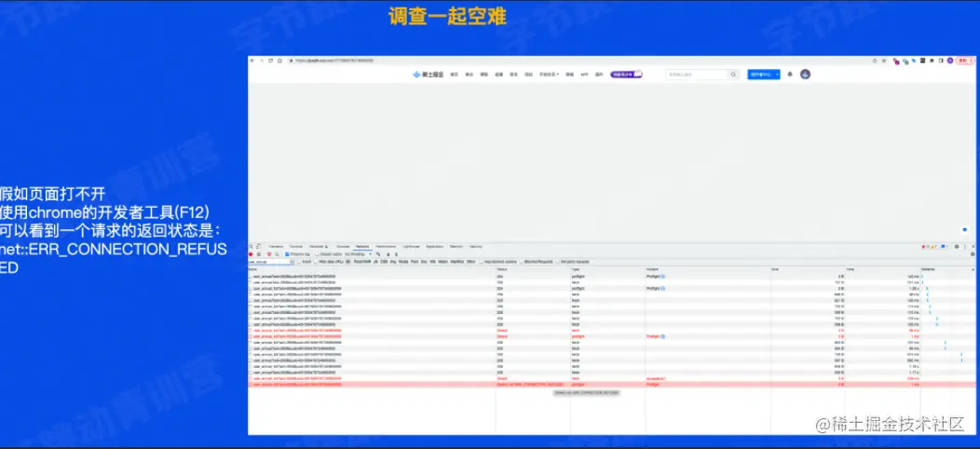980x449 pixels.
Task: Click the blue issues count badge in DevTools
Action: point(945,246)
